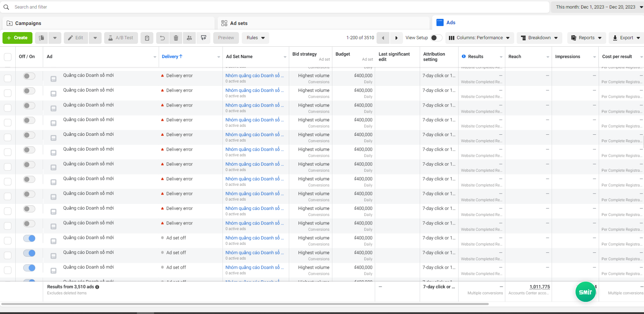Click the clipboard icon in the toolbar

click(147, 38)
